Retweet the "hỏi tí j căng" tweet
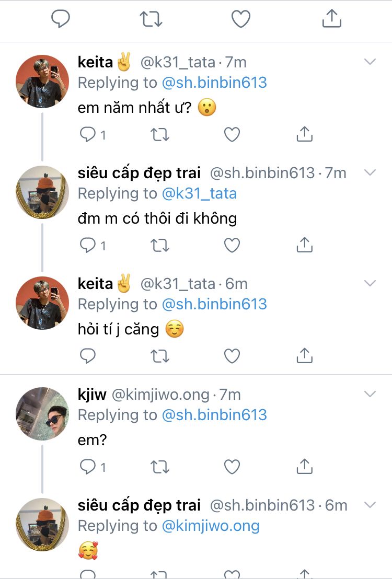392x579 pixels. pyautogui.click(x=159, y=356)
